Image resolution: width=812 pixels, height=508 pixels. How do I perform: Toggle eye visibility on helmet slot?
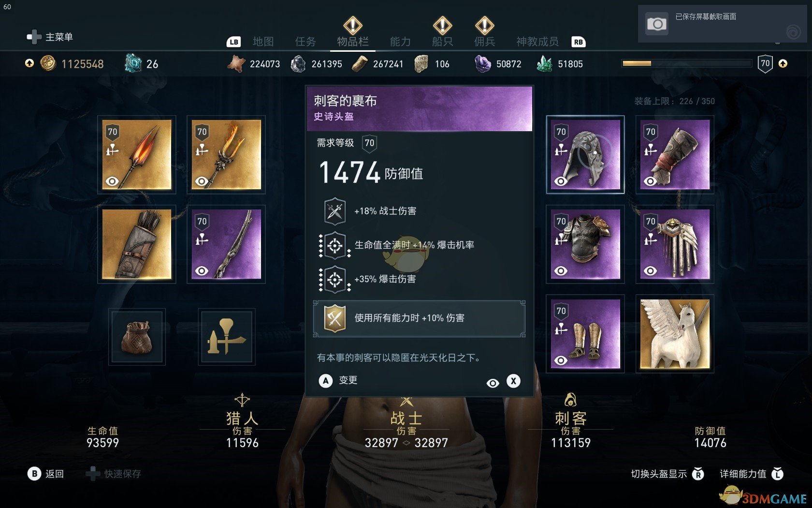561,181
